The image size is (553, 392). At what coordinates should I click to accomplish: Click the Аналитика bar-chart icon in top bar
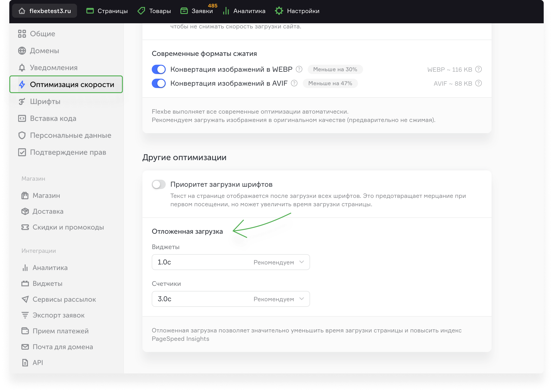click(x=226, y=11)
